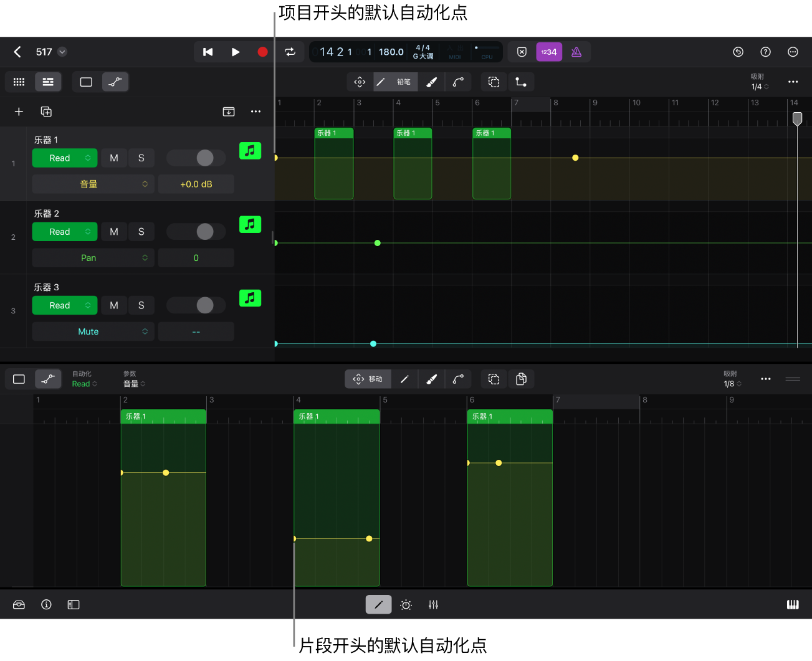Duplicate track icon in track header
Image resolution: width=812 pixels, height=661 pixels.
(46, 112)
